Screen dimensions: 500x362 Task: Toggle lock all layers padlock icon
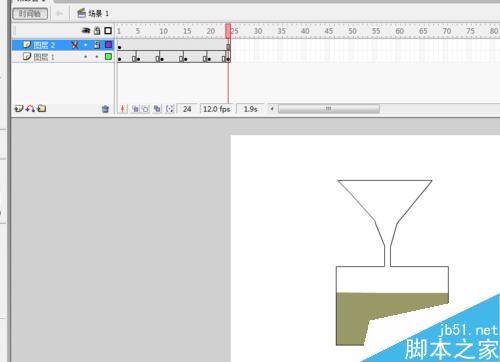pos(97,31)
